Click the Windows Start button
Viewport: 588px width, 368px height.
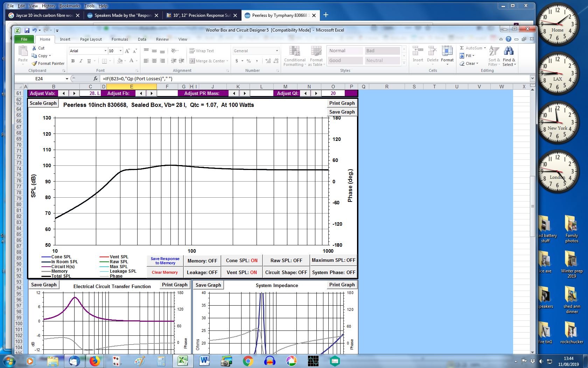coord(9,361)
